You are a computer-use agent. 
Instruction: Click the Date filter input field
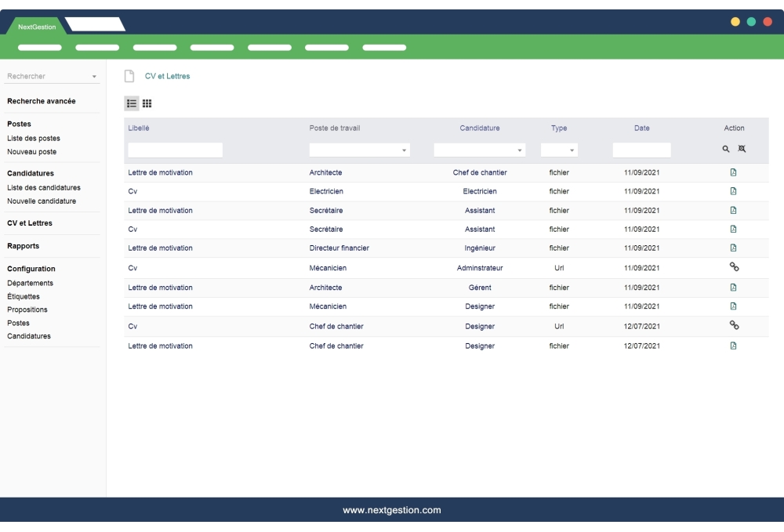(x=641, y=150)
